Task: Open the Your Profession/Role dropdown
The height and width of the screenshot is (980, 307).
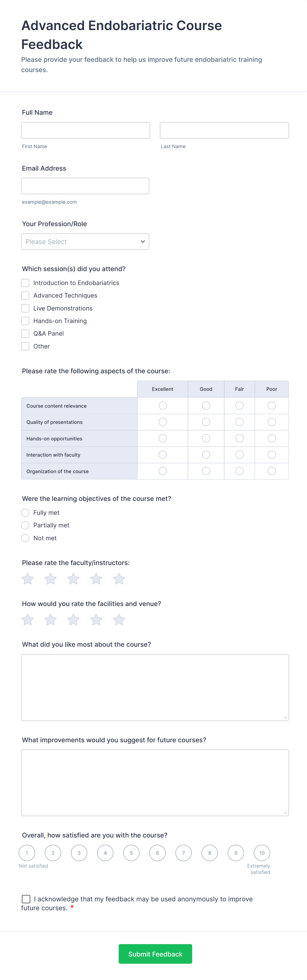Action: [x=85, y=241]
